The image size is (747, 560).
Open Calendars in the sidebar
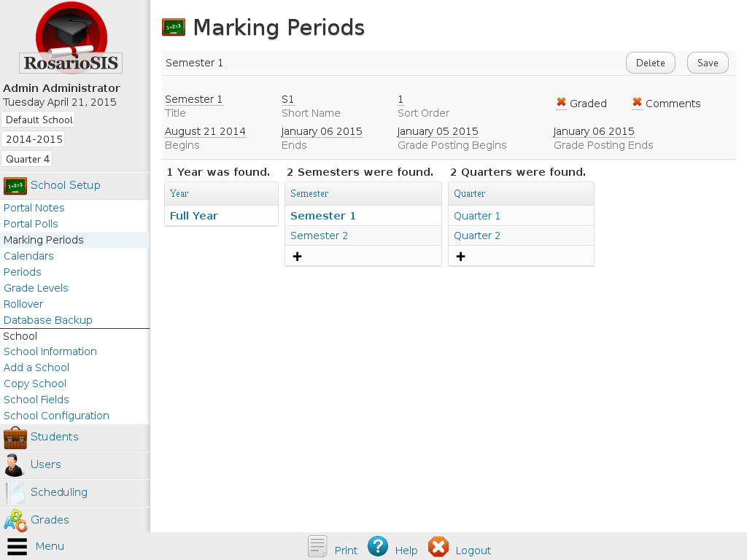pos(28,256)
